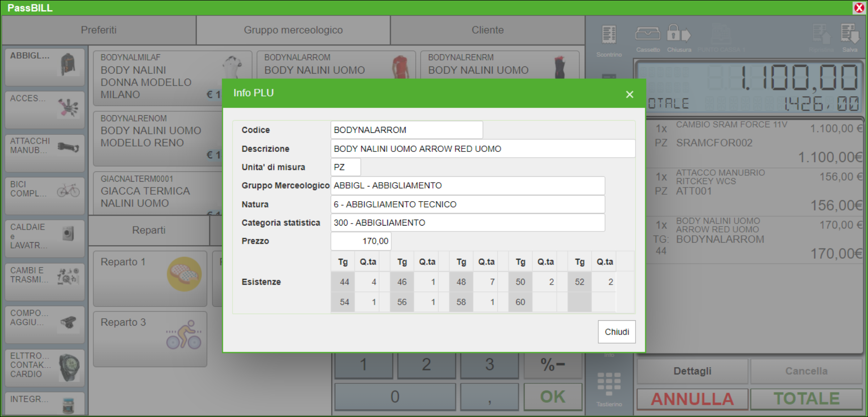
Task: Select GIACCA TERMICA NALINI UOMO product
Action: click(157, 193)
